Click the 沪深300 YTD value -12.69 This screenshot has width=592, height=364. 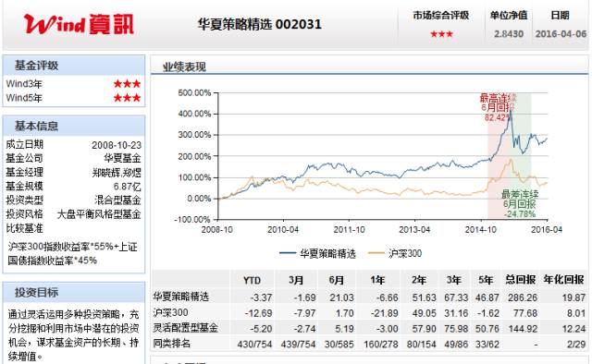coord(258,313)
